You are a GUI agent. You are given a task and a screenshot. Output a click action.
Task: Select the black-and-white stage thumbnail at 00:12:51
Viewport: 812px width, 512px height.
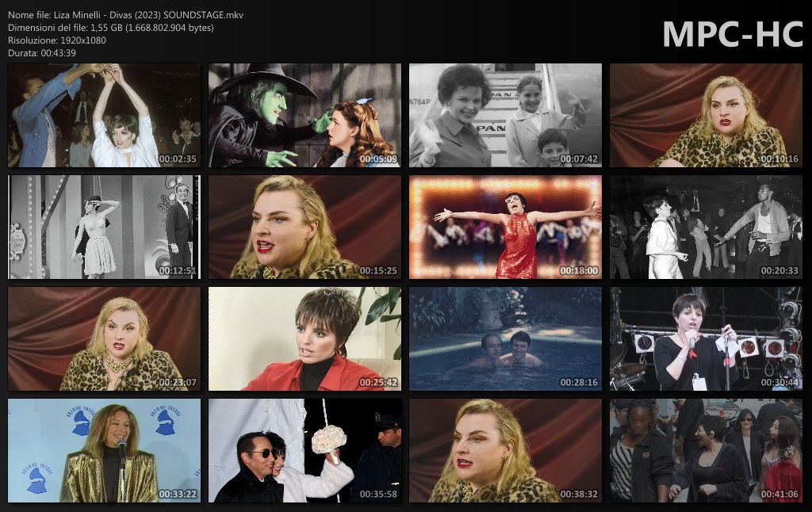click(105, 227)
